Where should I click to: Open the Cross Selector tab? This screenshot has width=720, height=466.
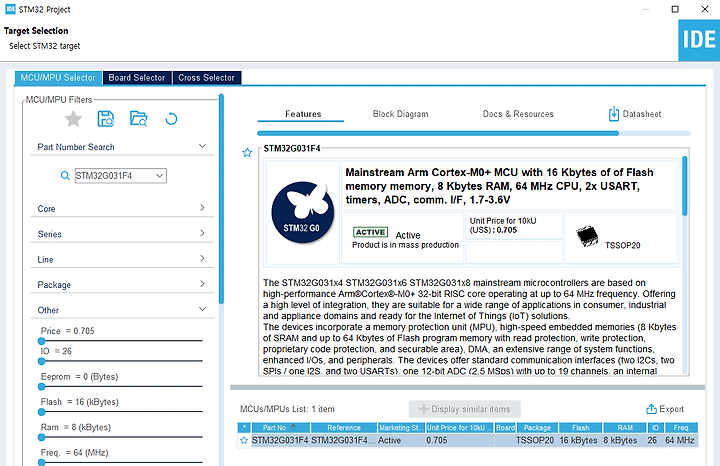207,78
